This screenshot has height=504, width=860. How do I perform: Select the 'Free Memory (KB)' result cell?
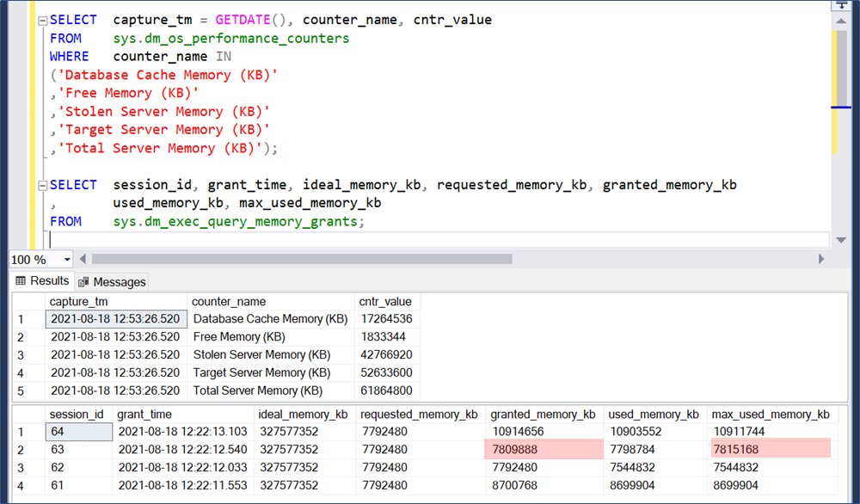(x=271, y=337)
